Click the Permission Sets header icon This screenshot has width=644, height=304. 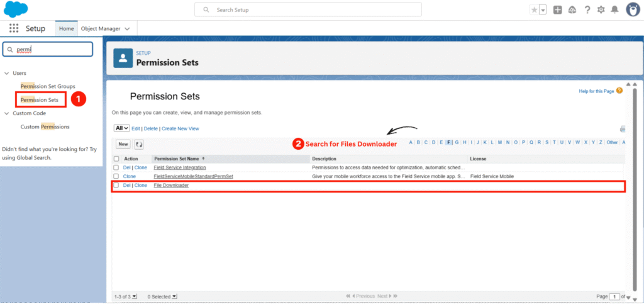123,59
